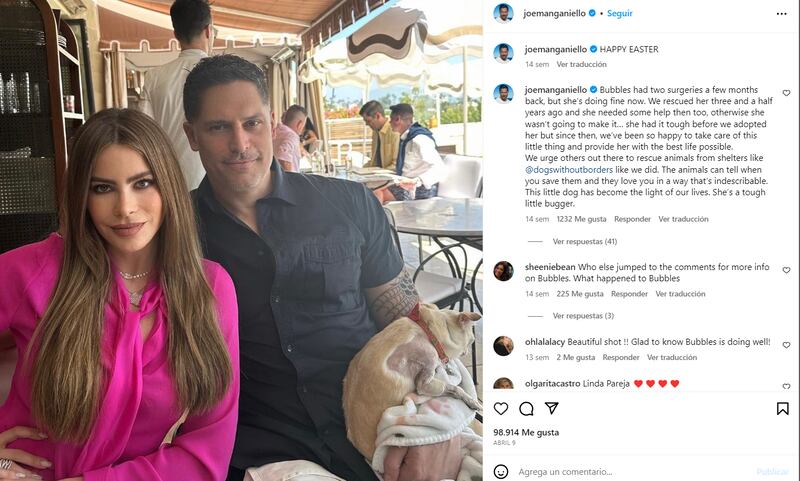Open the three-dot more options menu

tap(781, 14)
